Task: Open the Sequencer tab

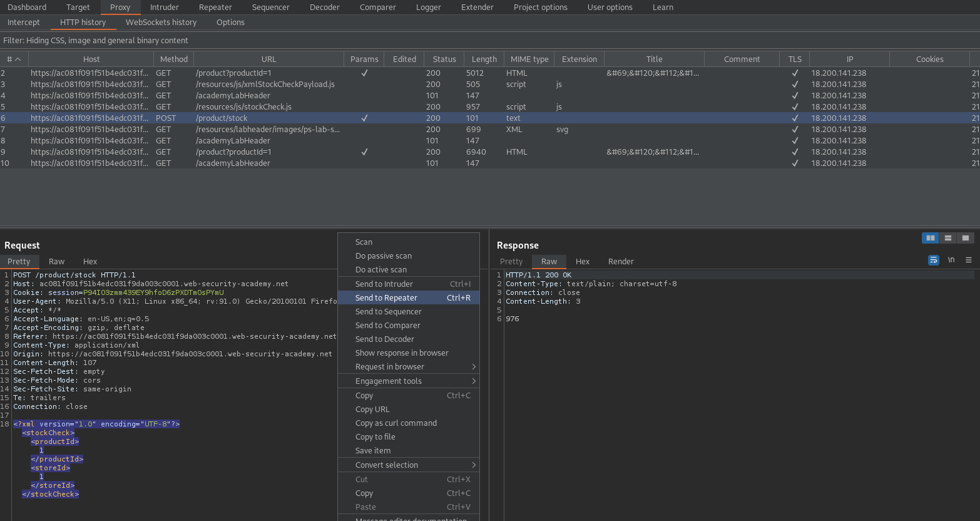Action: tap(271, 8)
